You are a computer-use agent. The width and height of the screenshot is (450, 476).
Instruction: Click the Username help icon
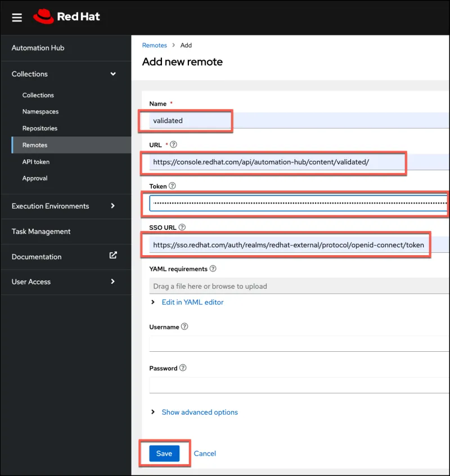tap(184, 327)
